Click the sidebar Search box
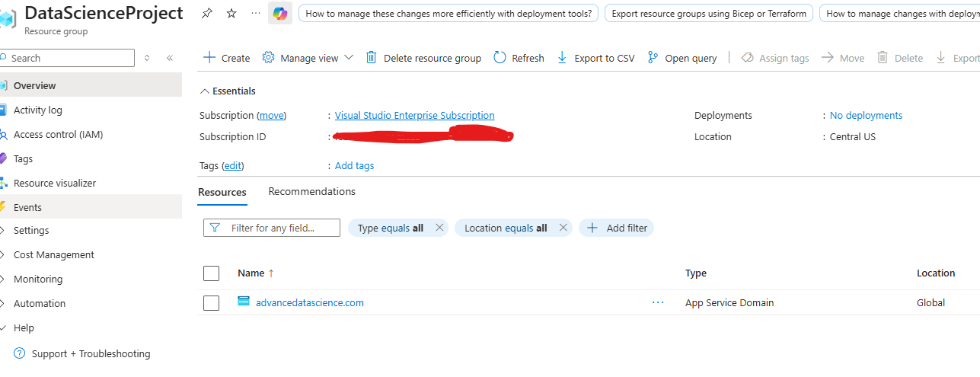The height and width of the screenshot is (377, 980). click(67, 58)
